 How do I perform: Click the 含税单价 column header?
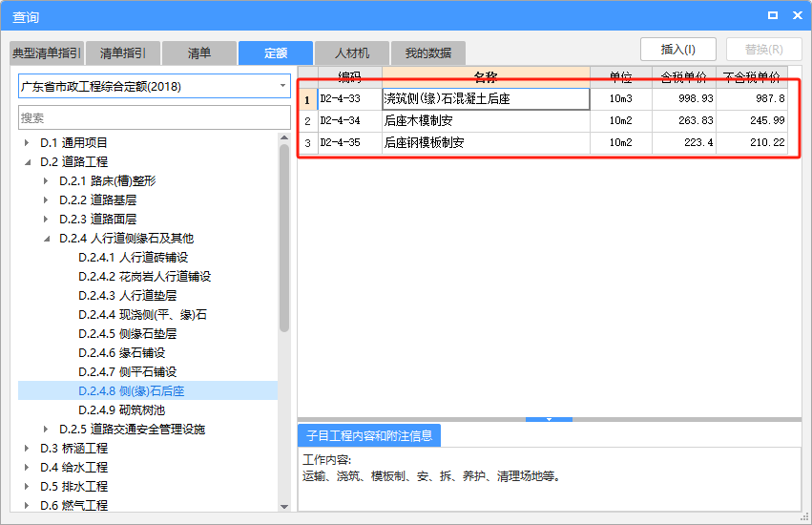tap(684, 77)
